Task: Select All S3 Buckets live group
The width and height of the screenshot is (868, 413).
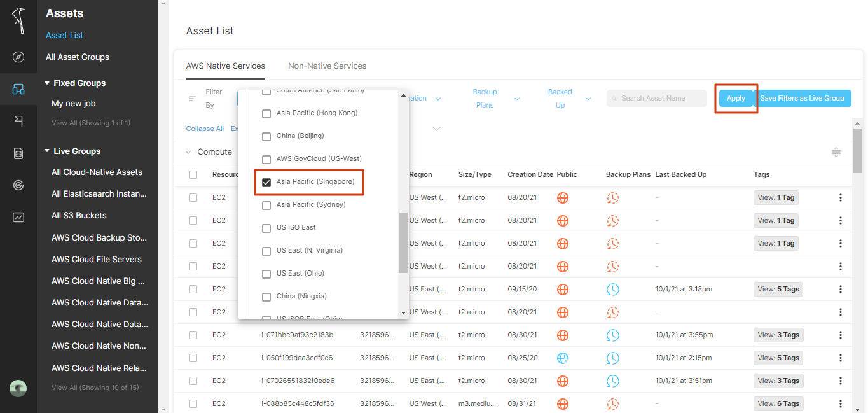Action: (x=79, y=216)
